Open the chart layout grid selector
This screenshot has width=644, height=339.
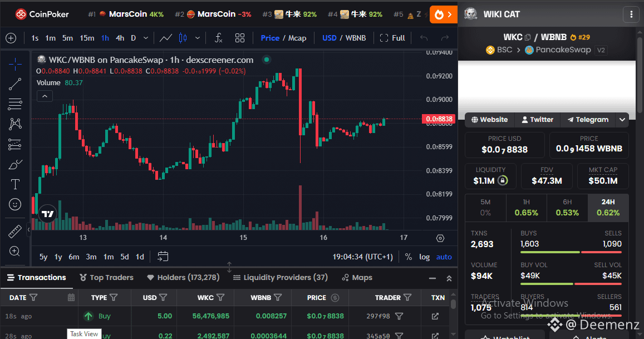coord(240,38)
